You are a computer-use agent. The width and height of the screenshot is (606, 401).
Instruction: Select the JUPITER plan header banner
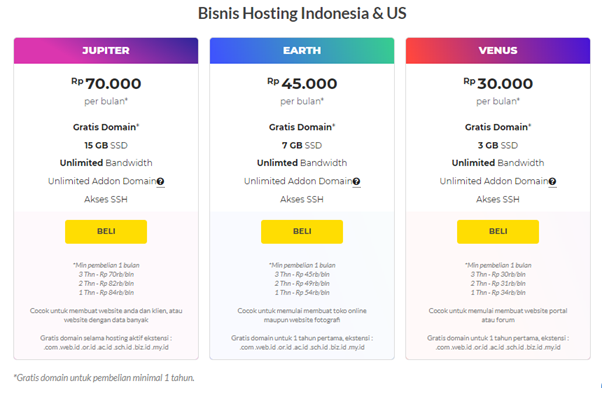tap(106, 51)
